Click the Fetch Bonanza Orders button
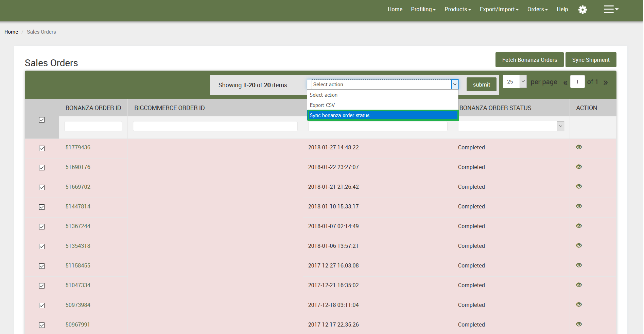The height and width of the screenshot is (334, 644). [529, 60]
